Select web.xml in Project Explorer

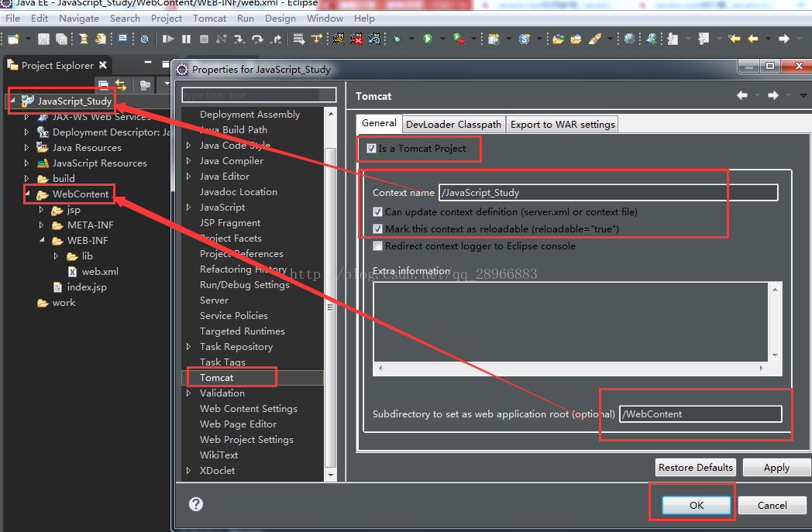[100, 271]
